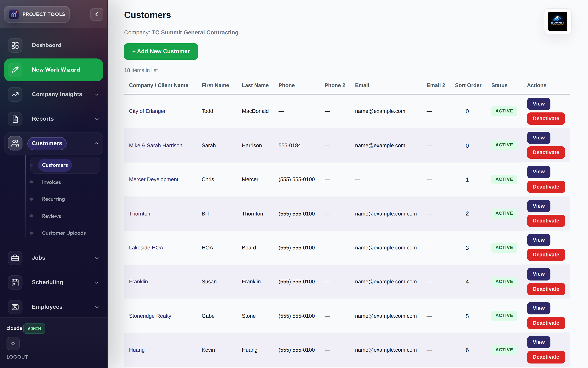View the Mike & Sarah Harrison customer
The width and height of the screenshot is (588, 368).
click(x=538, y=138)
